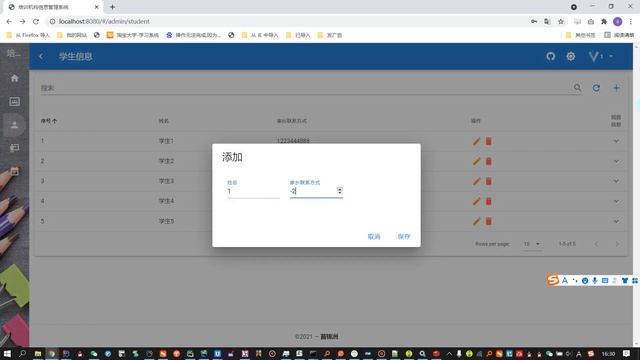Edit row 学生3 with the pencil icon
This screenshot has height=360, width=640.
476,181
